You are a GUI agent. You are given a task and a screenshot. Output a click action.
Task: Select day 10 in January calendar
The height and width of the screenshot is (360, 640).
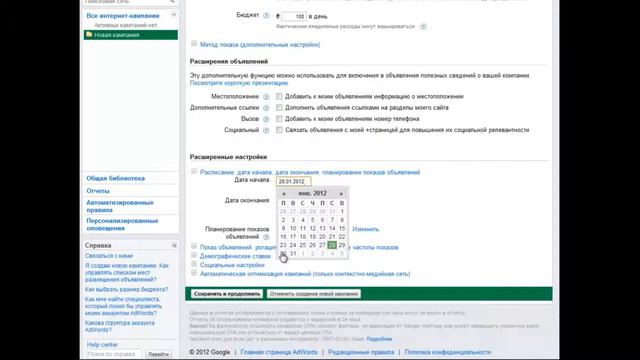point(293,229)
